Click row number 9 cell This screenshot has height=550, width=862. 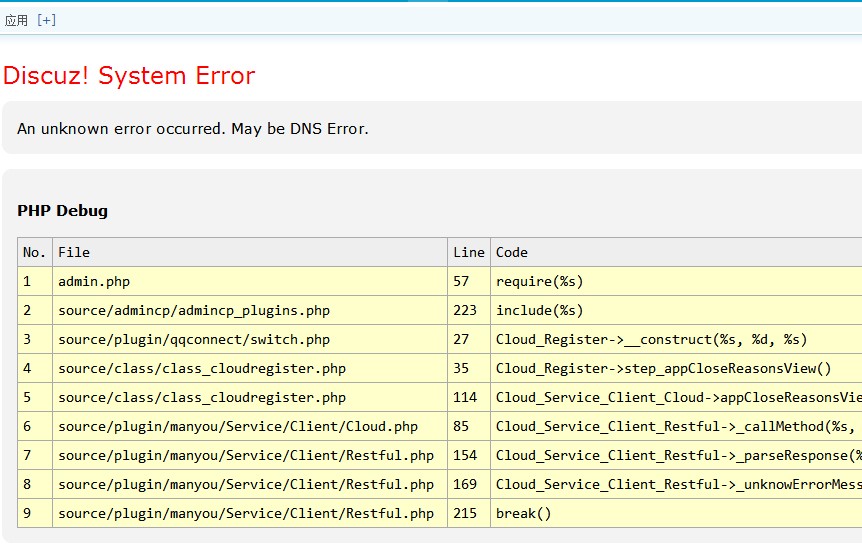35,513
